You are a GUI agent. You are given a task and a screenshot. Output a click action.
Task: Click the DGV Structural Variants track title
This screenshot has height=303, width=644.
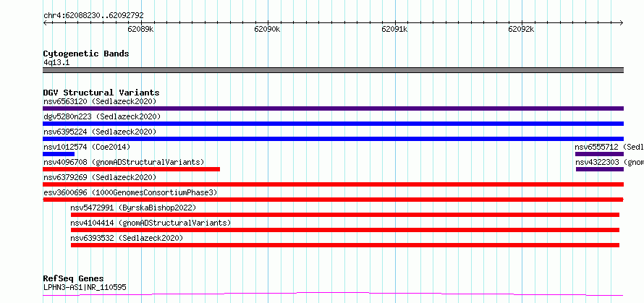click(x=101, y=93)
